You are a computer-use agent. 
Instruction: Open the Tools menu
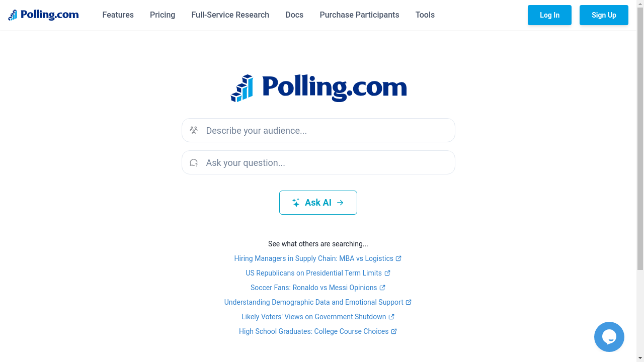point(425,15)
